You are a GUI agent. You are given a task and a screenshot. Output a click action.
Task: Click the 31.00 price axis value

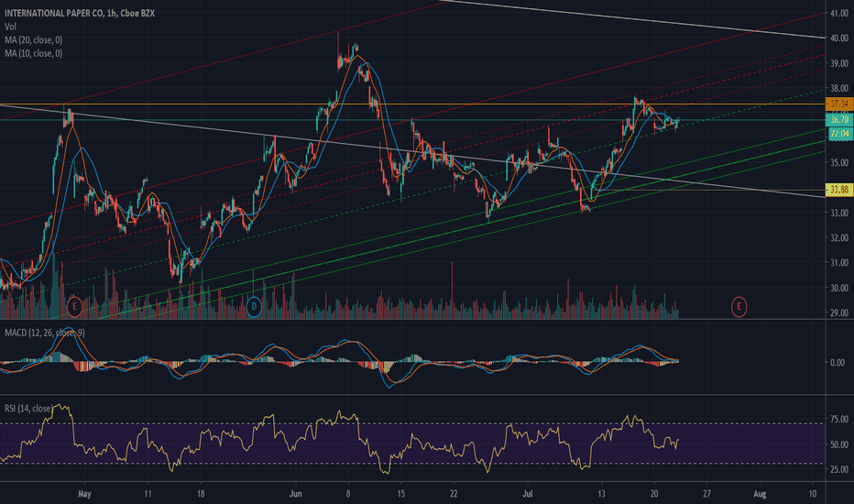[x=839, y=263]
